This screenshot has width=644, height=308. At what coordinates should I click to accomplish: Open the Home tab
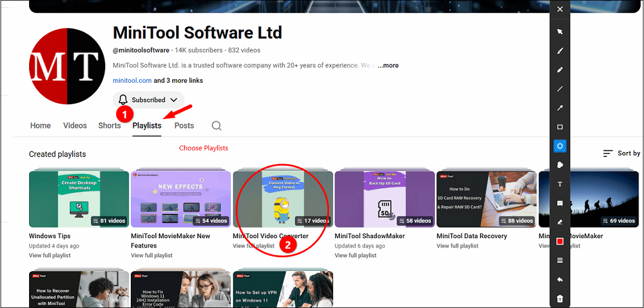click(x=41, y=126)
